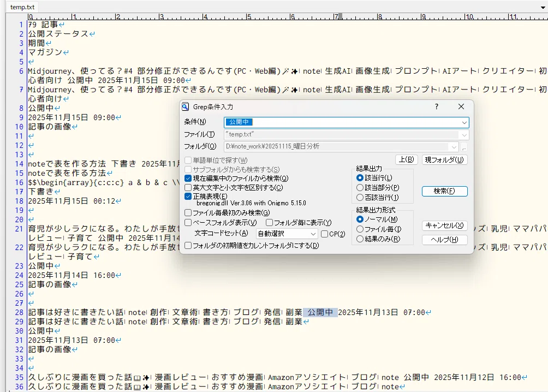Click text 79 記事 on line 1
Screen dimensions: 548x392
coord(43,25)
